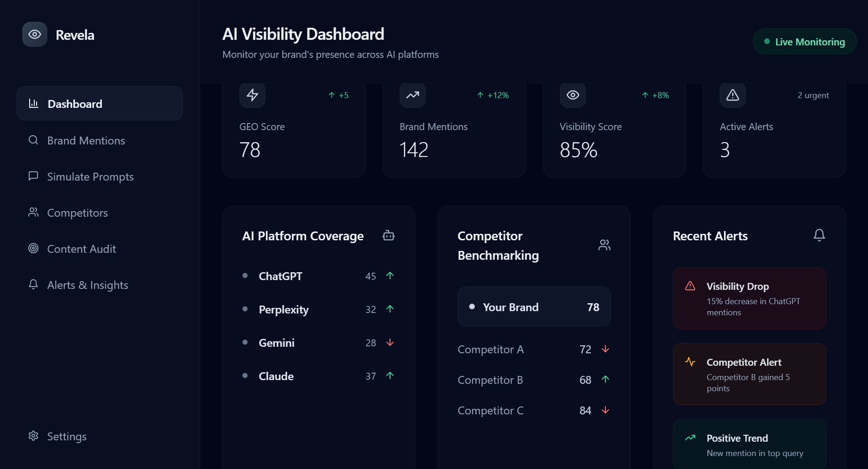868x469 pixels.
Task: Click the Competitor Alert pulse icon
Action: (x=690, y=362)
